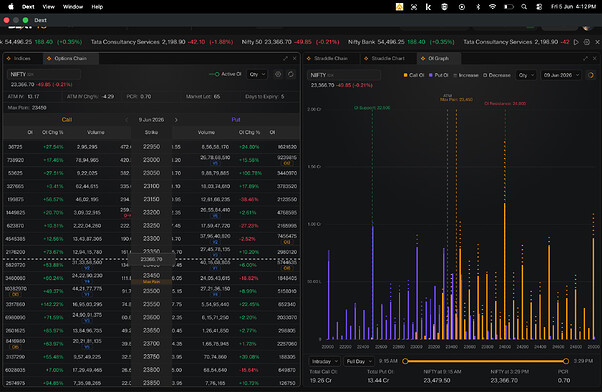Go to next expiry date arrow

coord(176,120)
